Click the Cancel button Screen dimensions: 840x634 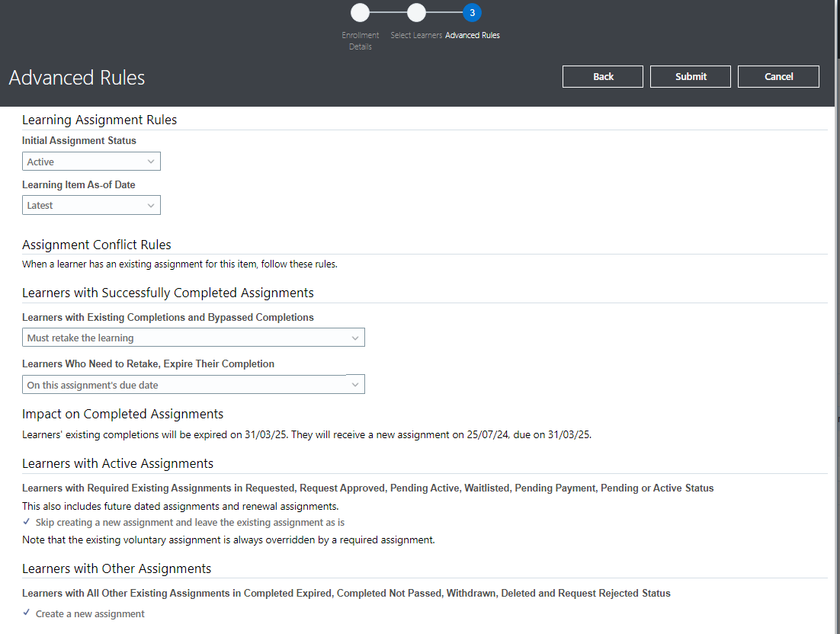pyautogui.click(x=778, y=76)
